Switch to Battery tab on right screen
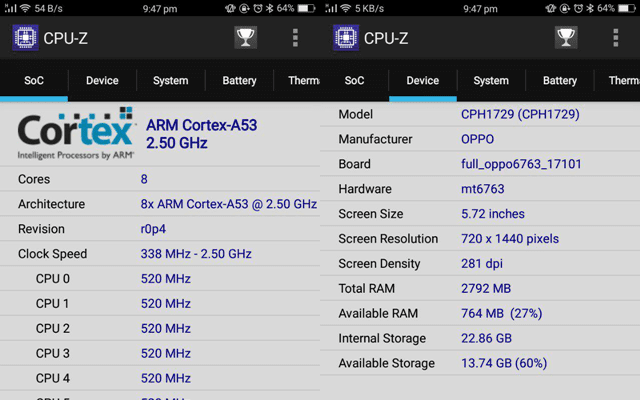The image size is (640, 400). 560,80
